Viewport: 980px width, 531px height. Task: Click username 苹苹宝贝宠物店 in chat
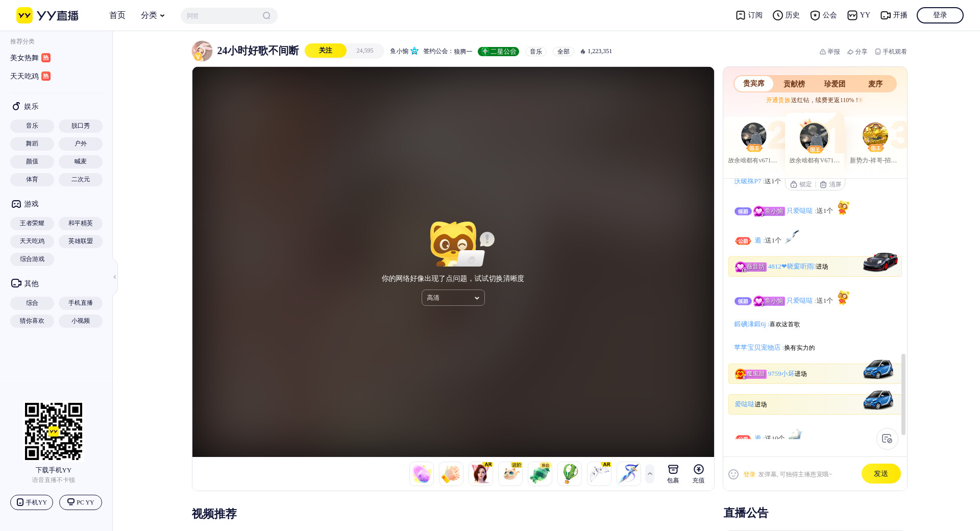(x=757, y=348)
